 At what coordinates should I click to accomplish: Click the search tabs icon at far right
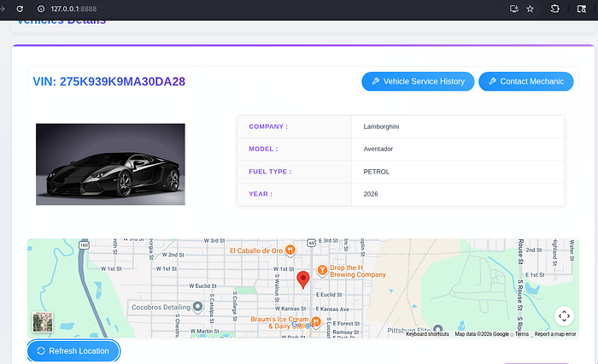581,9
